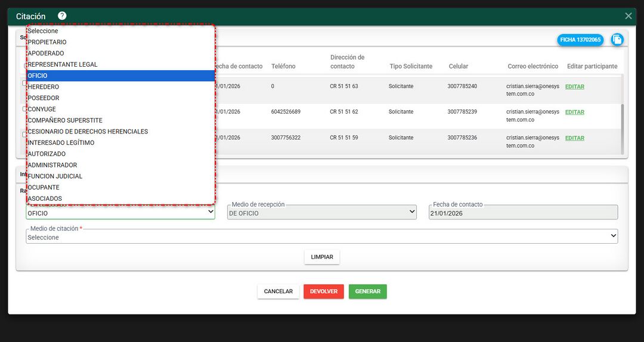
Task: Choose INTERESADO LEGÍTIMO option
Action: [61, 143]
